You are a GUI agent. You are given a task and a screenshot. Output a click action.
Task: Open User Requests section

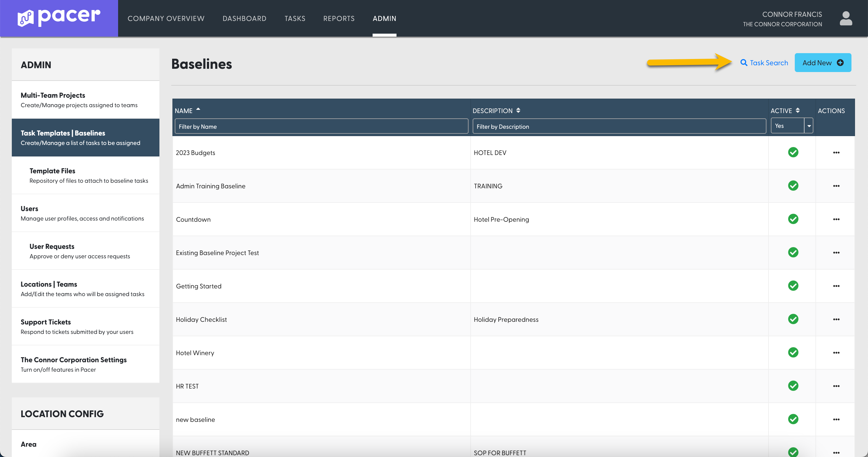click(x=86, y=251)
